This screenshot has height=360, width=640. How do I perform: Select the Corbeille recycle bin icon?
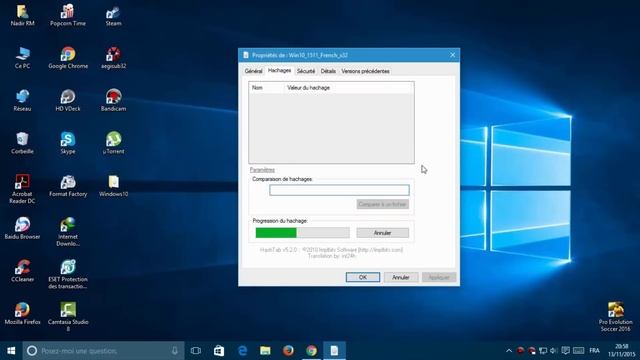click(22, 143)
